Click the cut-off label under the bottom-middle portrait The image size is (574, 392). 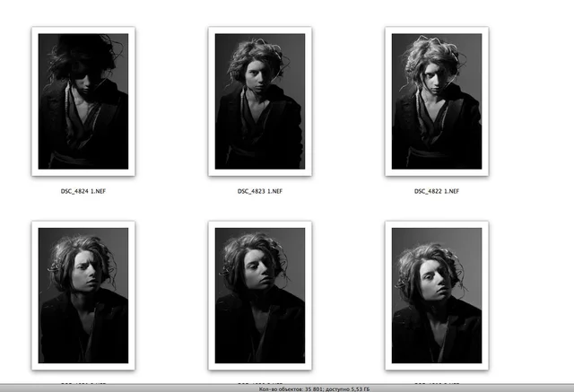pyautogui.click(x=260, y=383)
